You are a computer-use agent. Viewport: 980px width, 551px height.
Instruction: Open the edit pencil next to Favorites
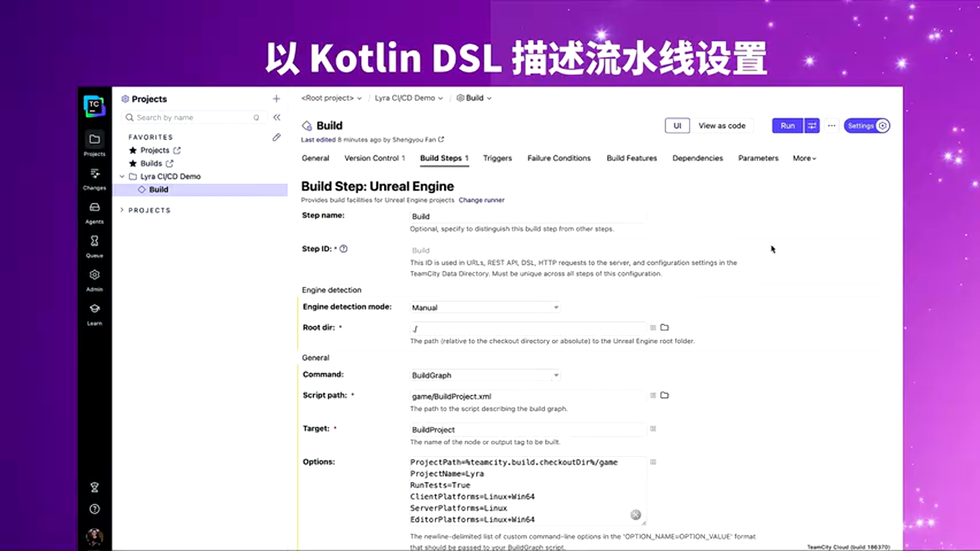click(276, 137)
